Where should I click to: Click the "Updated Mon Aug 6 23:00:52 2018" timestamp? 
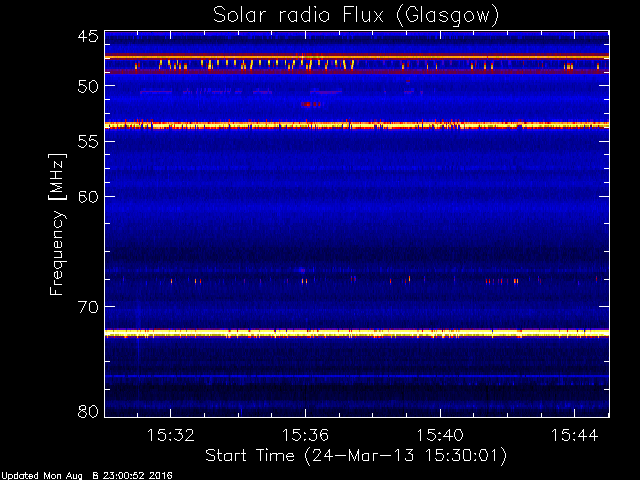pos(87,476)
